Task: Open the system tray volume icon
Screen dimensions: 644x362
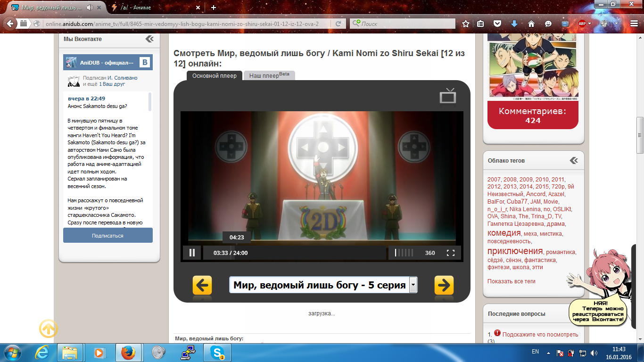Action: pos(594,353)
